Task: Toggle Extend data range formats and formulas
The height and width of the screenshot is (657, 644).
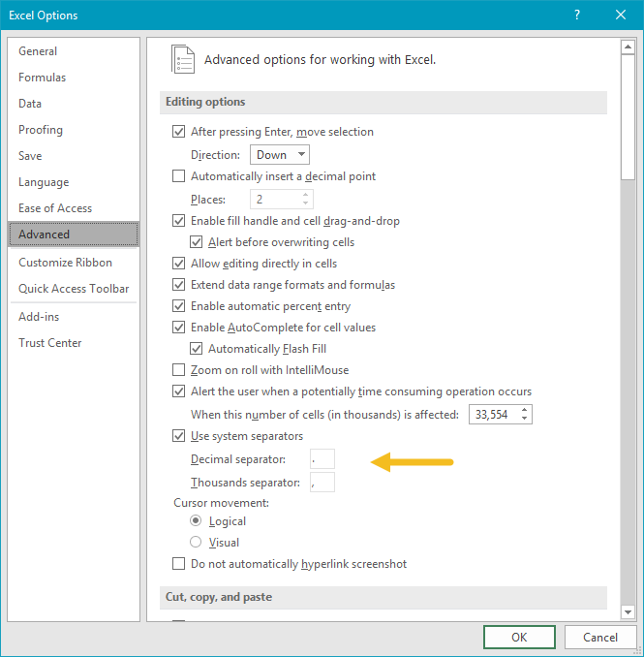Action: pyautogui.click(x=179, y=285)
